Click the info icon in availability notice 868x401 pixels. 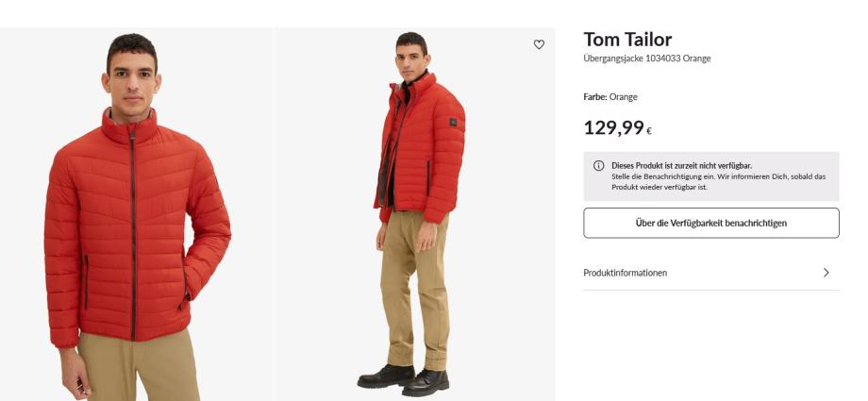(598, 166)
